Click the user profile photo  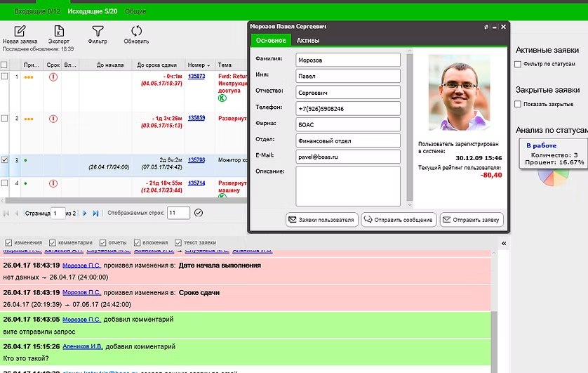pyautogui.click(x=460, y=92)
